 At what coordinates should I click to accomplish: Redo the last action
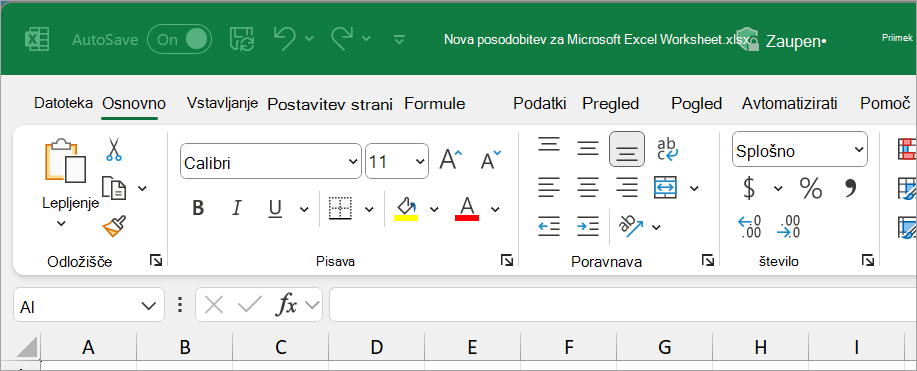point(342,39)
